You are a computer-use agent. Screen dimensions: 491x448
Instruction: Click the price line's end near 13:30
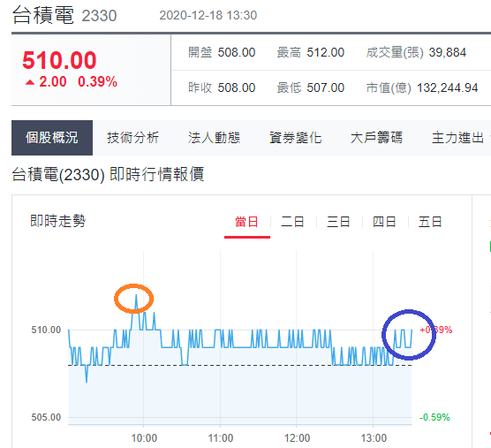click(412, 330)
